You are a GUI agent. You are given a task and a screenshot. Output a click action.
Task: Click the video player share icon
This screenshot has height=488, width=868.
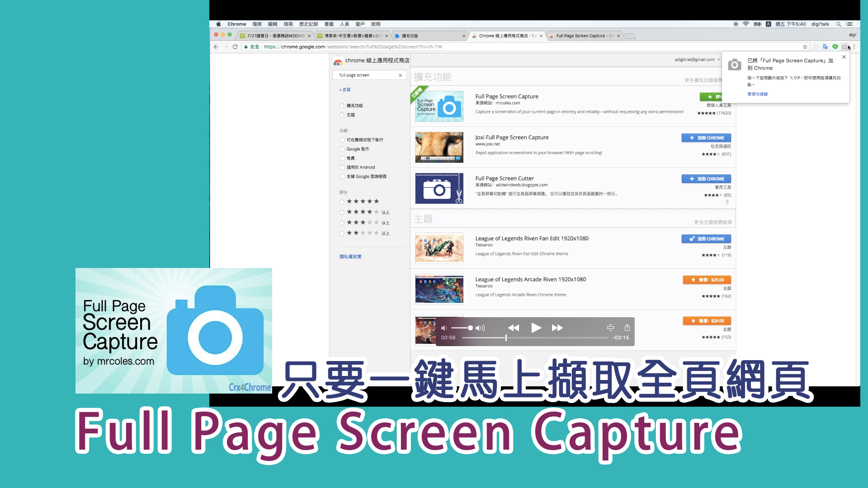tap(627, 328)
